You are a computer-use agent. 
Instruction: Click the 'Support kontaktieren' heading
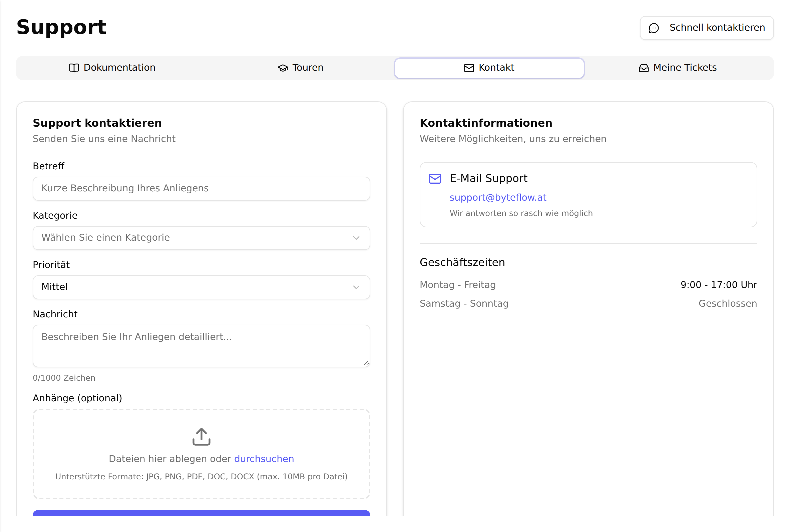click(97, 123)
